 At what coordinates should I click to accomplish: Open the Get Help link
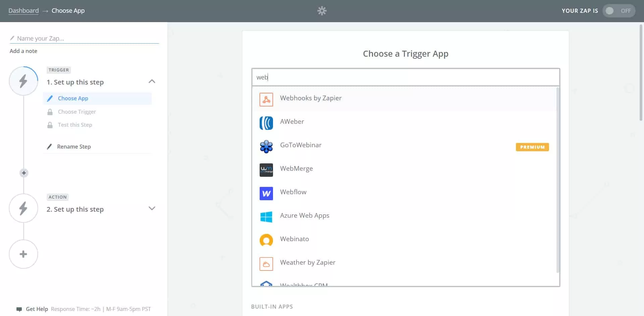[x=37, y=309]
